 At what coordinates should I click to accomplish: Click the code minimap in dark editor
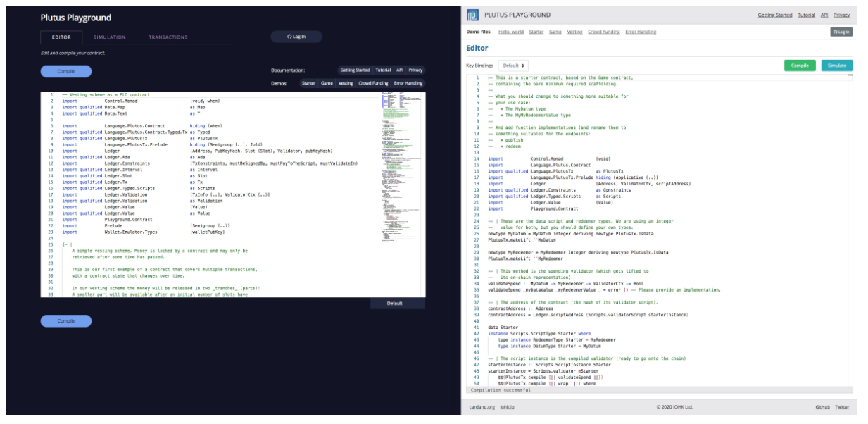(403, 141)
